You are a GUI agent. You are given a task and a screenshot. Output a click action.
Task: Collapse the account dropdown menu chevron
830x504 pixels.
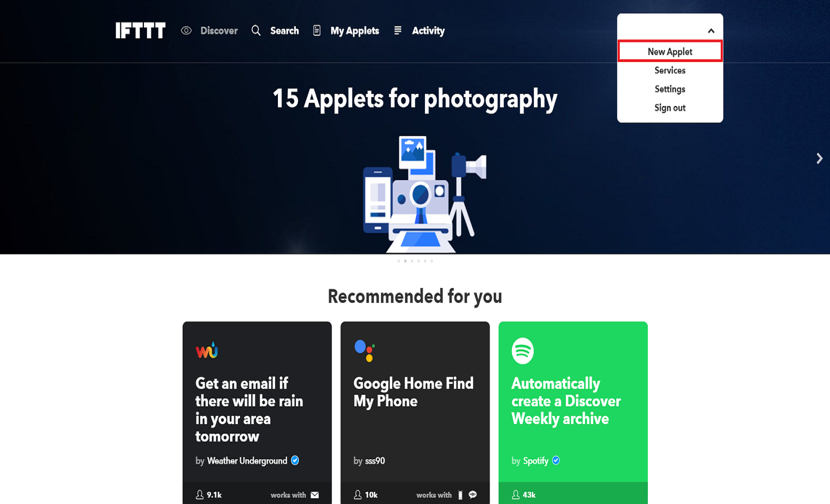pyautogui.click(x=711, y=31)
